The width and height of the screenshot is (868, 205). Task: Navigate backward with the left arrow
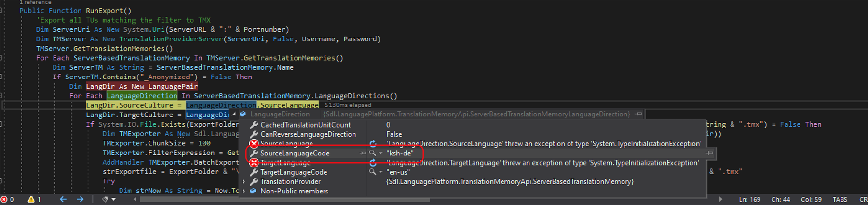tap(63, 199)
